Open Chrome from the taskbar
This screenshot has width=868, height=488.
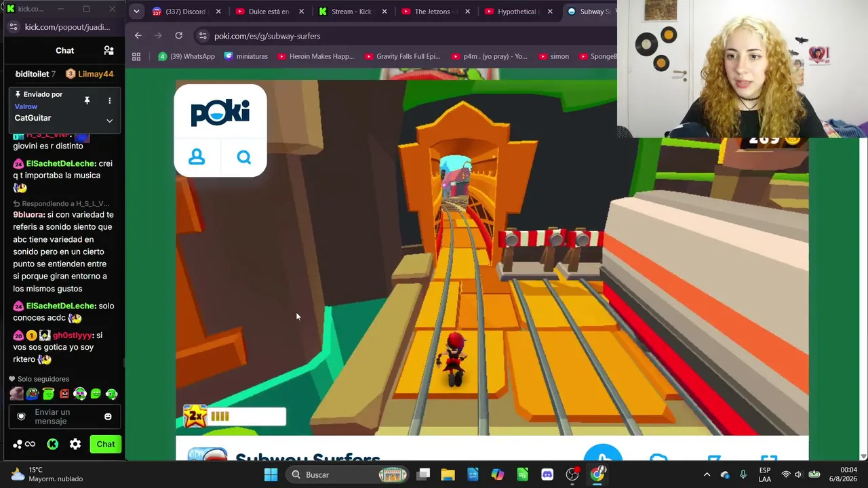point(597,474)
